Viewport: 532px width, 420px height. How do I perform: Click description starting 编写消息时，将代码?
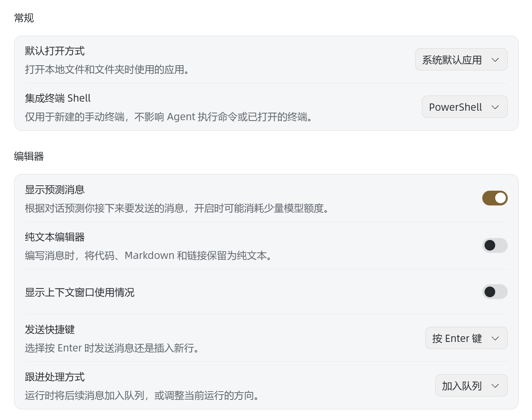pyautogui.click(x=149, y=255)
